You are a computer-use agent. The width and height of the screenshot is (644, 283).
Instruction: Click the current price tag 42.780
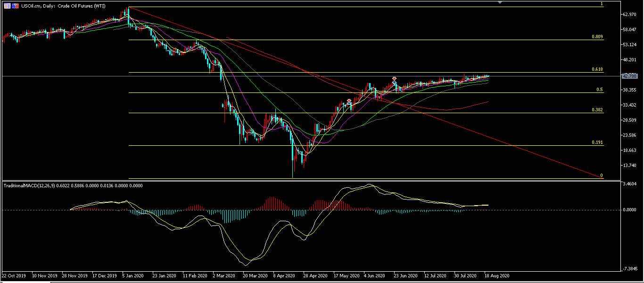pos(630,76)
